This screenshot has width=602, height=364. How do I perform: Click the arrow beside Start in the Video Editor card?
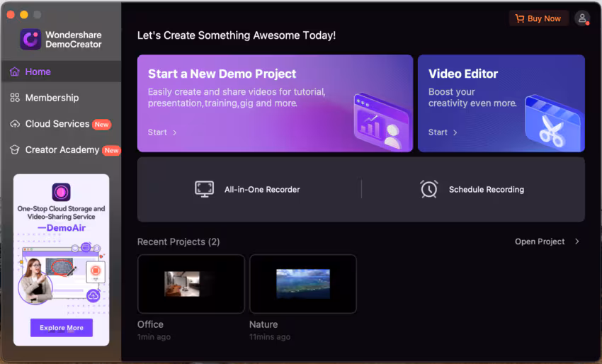[455, 132]
